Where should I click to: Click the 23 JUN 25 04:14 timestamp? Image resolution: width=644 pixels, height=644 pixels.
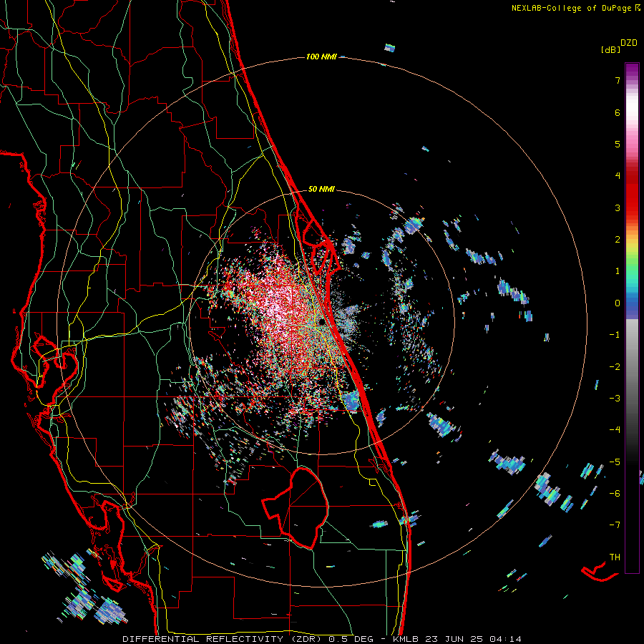click(x=474, y=639)
